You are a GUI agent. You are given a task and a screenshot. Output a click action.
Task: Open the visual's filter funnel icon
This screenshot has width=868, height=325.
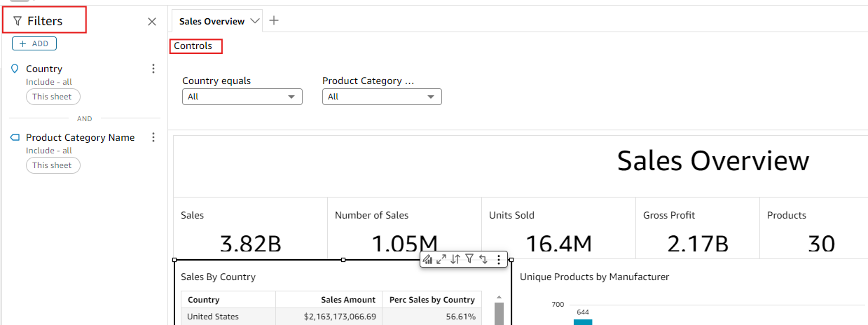coord(469,259)
